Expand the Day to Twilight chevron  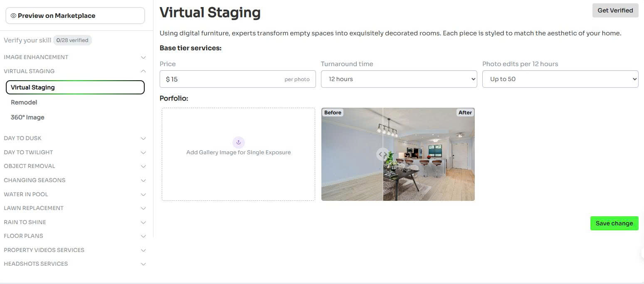pos(143,153)
